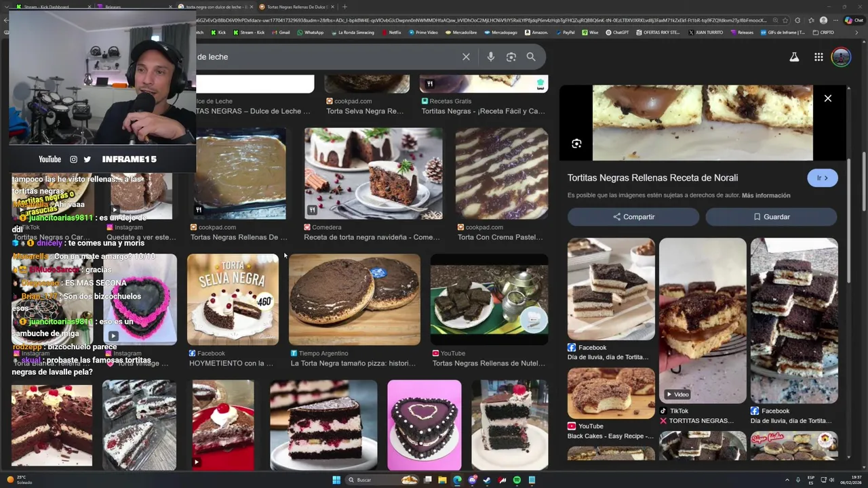Open Google apps grid

coord(818,58)
